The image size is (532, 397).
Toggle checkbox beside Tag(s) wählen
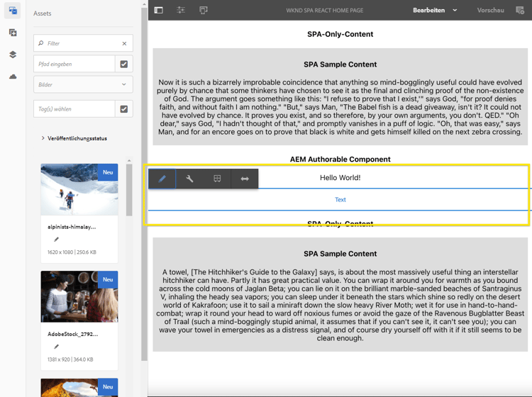point(124,109)
